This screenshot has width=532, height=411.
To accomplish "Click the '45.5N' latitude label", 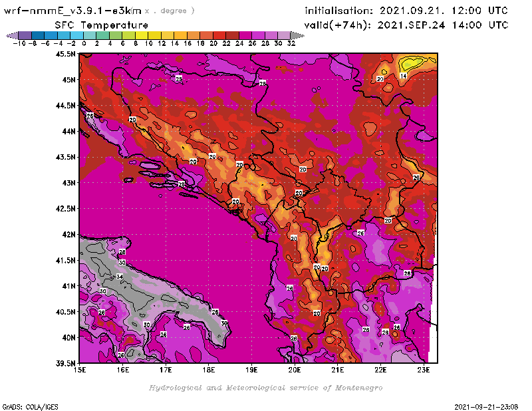I will click(x=65, y=54).
